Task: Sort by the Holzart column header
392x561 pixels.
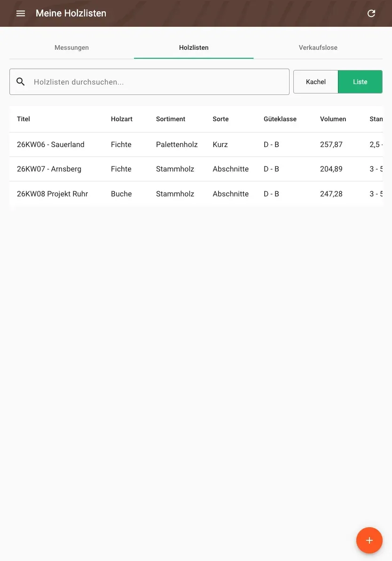Action: (x=122, y=119)
